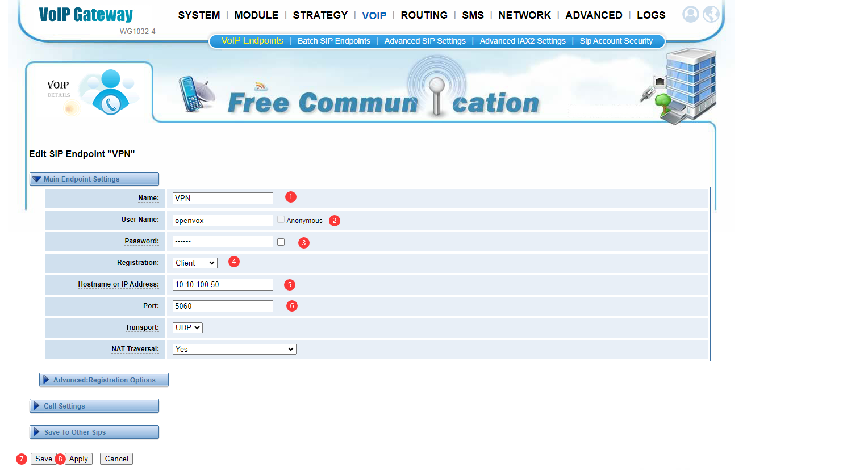Viewport: 868px width, 471px height.
Task: Open the NAT Traversal dropdown
Action: tap(235, 349)
